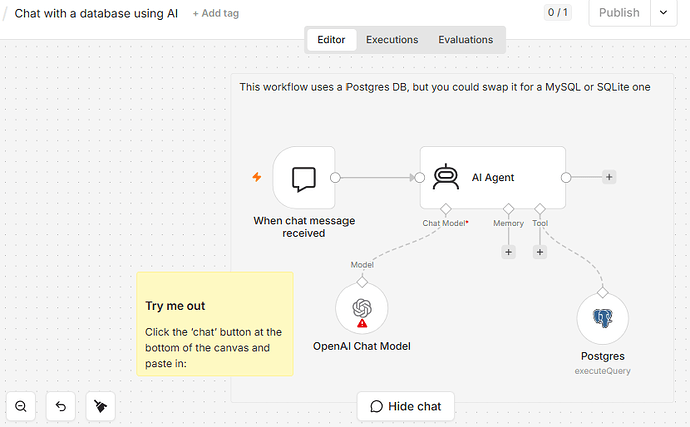Click the AI Agent robot icon
690x427 pixels.
click(x=446, y=177)
